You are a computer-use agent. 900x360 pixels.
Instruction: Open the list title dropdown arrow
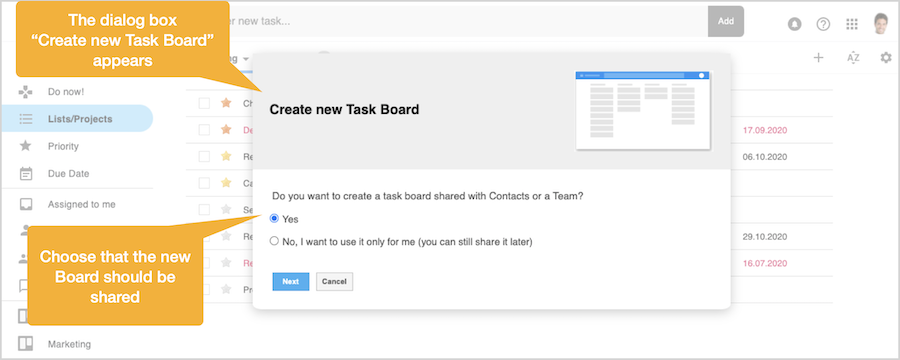click(246, 59)
